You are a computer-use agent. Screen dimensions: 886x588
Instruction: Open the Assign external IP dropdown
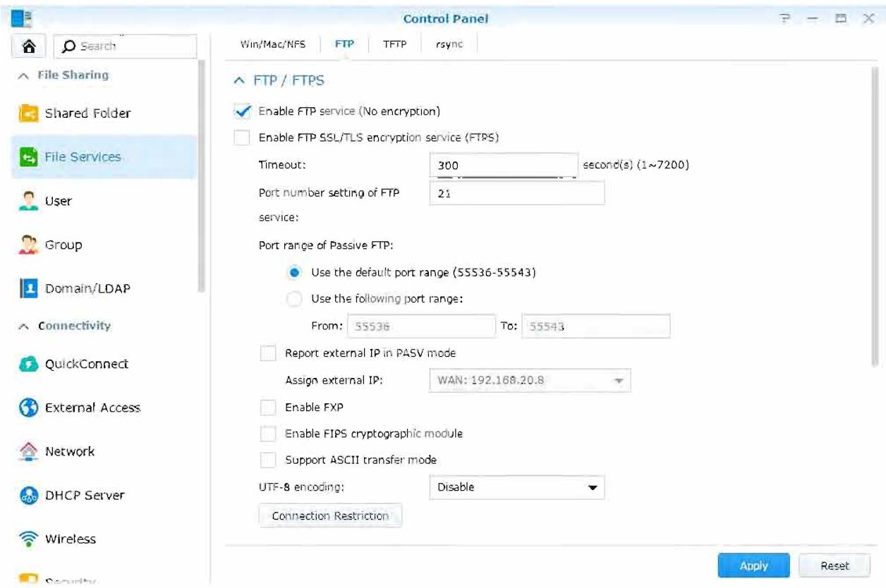click(x=529, y=381)
